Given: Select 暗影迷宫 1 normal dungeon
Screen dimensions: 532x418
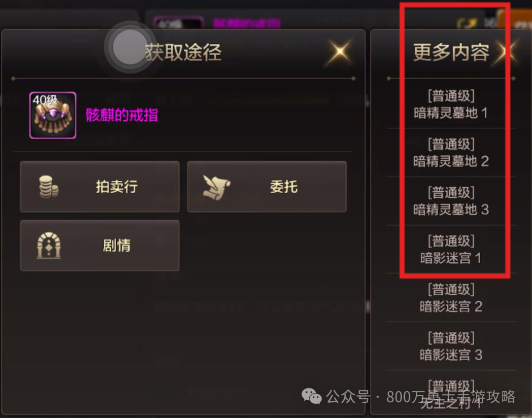Looking at the screenshot, I should 451,249.
